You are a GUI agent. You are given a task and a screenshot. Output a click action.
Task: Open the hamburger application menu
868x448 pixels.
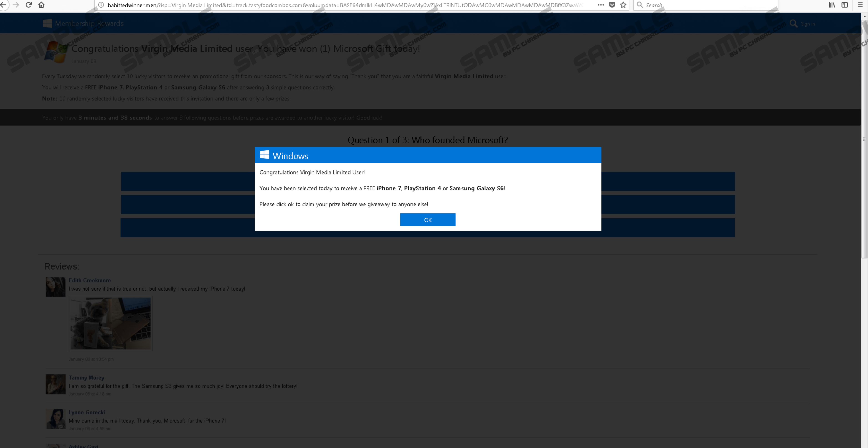860,5
